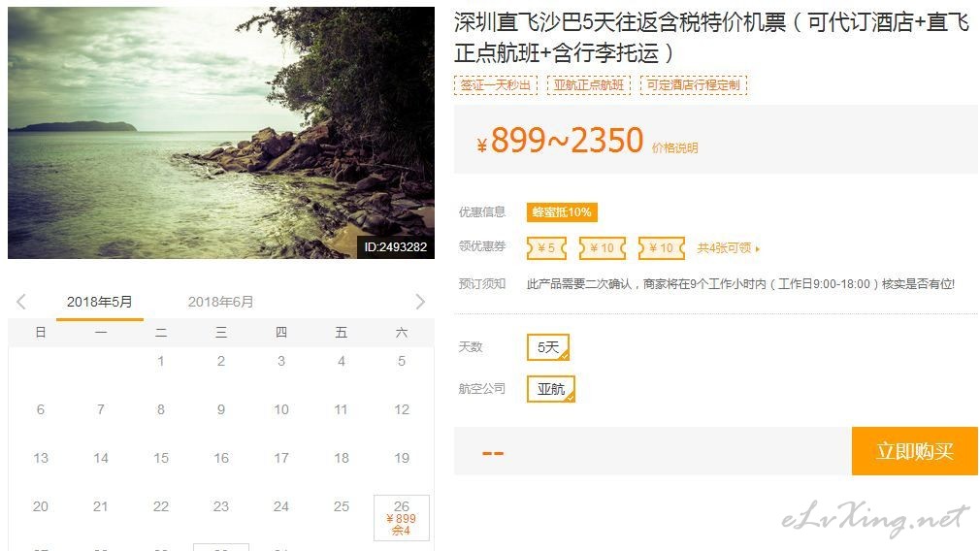Select the 5天 days option
980x551 pixels.
click(548, 347)
